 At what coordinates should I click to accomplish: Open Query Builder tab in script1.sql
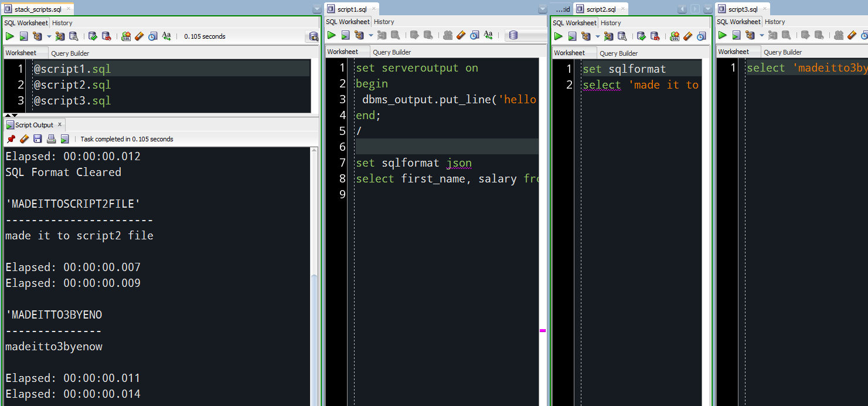(x=392, y=52)
